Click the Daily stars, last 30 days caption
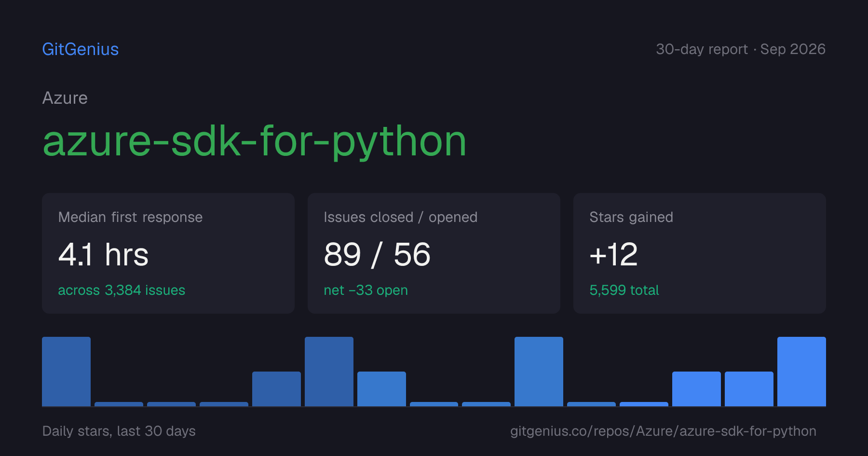This screenshot has height=456, width=868. 119,431
